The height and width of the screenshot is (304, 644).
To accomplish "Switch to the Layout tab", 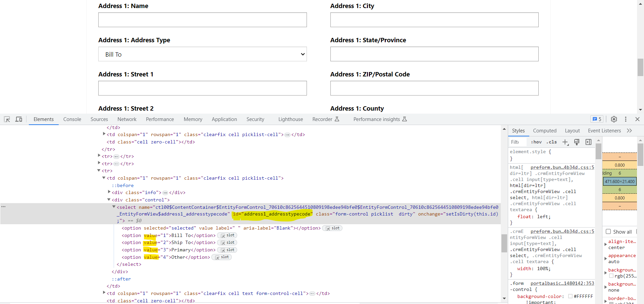I will point(572,131).
